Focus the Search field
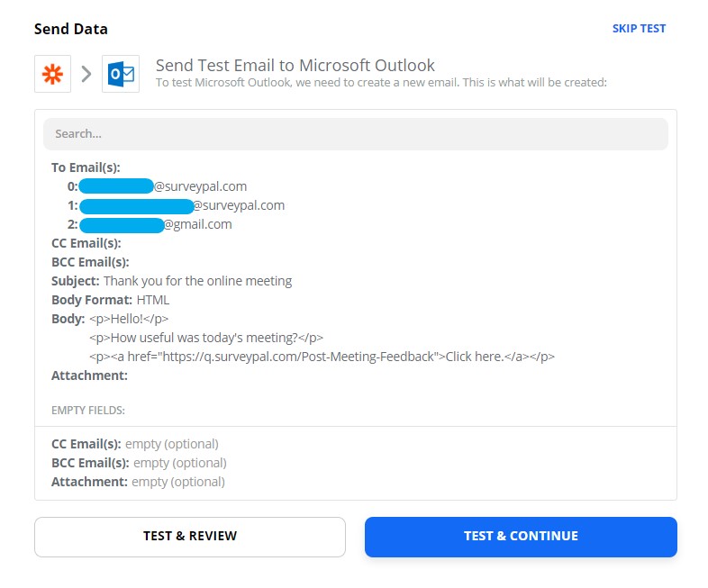 [x=356, y=134]
